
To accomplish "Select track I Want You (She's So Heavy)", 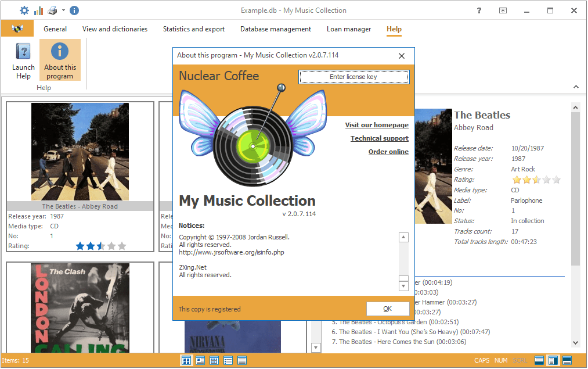I will [410, 332].
